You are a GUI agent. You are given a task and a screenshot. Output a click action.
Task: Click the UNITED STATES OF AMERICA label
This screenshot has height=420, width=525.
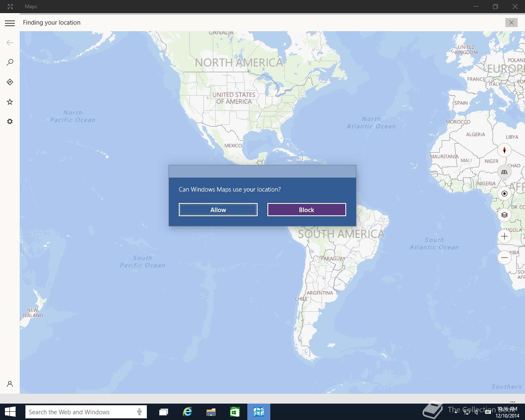[x=234, y=98]
